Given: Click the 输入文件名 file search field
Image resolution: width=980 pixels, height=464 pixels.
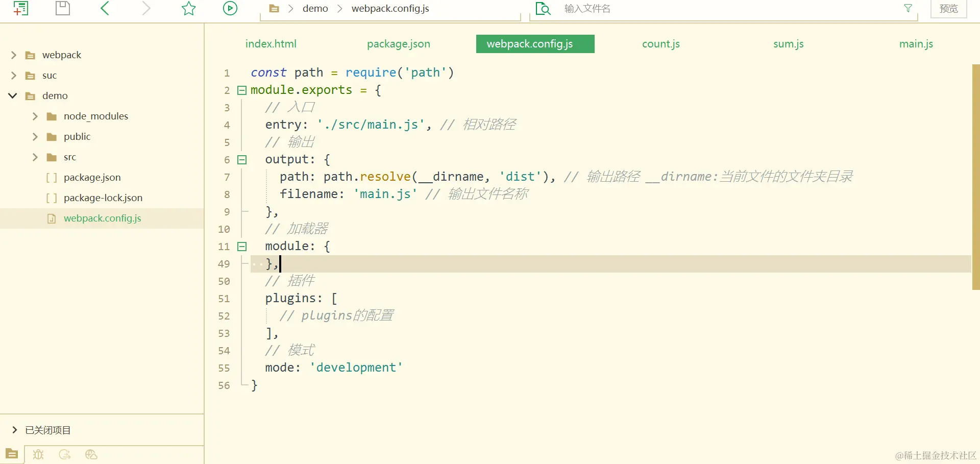Looking at the screenshot, I should (x=725, y=9).
